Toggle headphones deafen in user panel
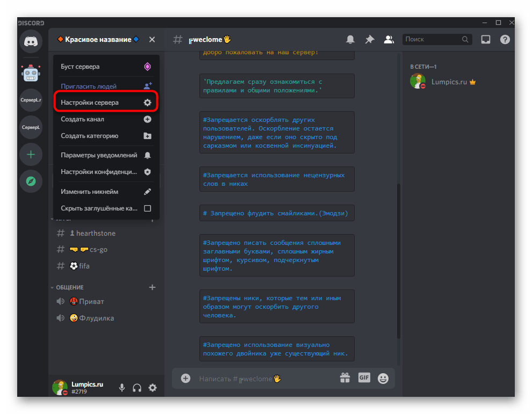Screen dimensions: 532x414 click(137, 388)
